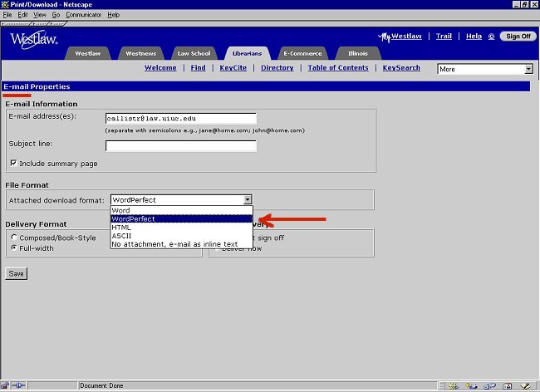Click into the Subject line text field
This screenshot has width=540, height=392.
pyautogui.click(x=180, y=146)
